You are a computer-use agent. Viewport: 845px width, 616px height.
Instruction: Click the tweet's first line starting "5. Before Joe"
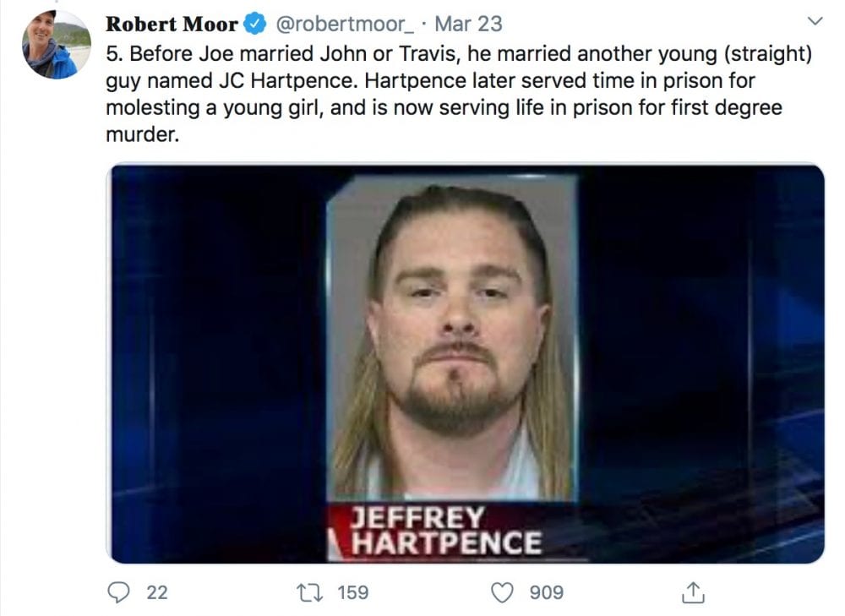[459, 54]
